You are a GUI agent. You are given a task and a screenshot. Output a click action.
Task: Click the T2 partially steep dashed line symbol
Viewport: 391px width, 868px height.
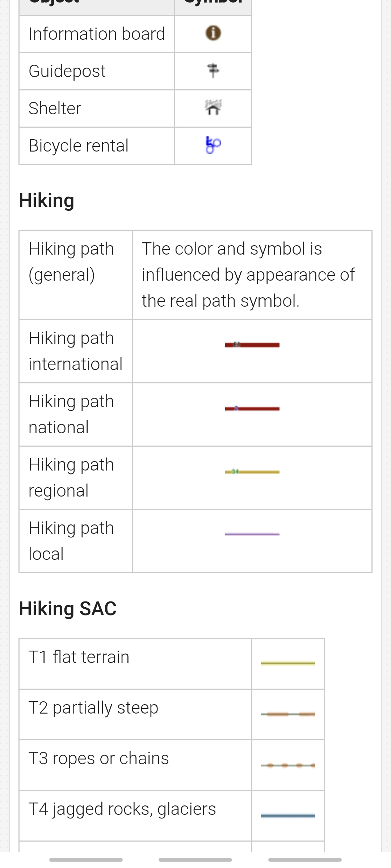(x=288, y=714)
